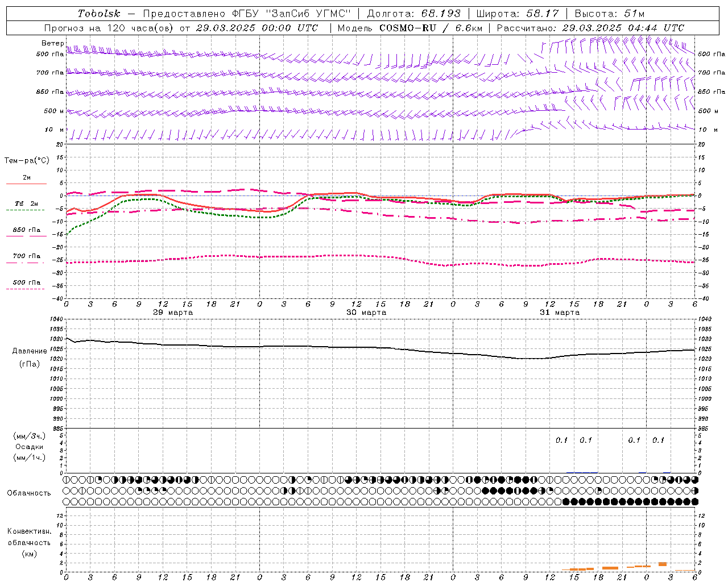Click the '30 марта' date label
The image size is (728, 582).
click(x=366, y=313)
